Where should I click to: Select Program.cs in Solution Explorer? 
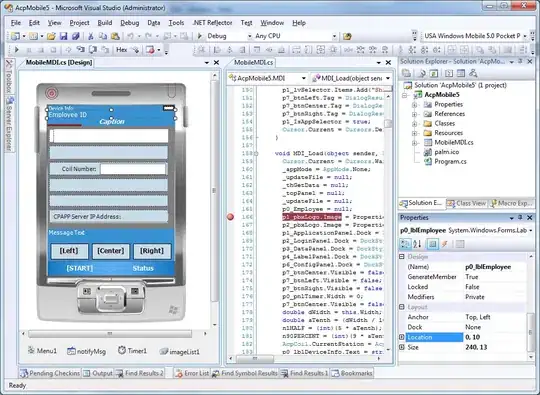click(x=450, y=161)
